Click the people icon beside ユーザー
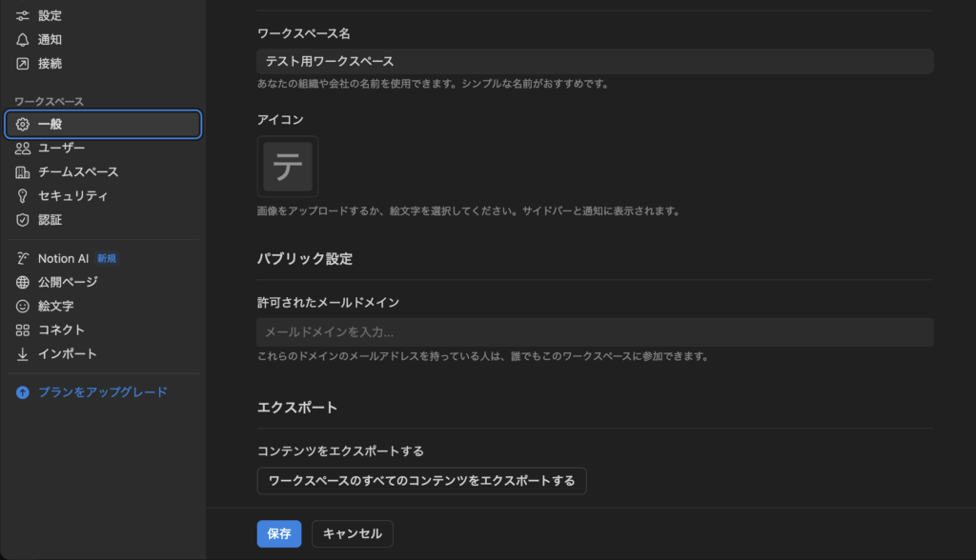Viewport: 976px width, 560px height. pyautogui.click(x=23, y=148)
